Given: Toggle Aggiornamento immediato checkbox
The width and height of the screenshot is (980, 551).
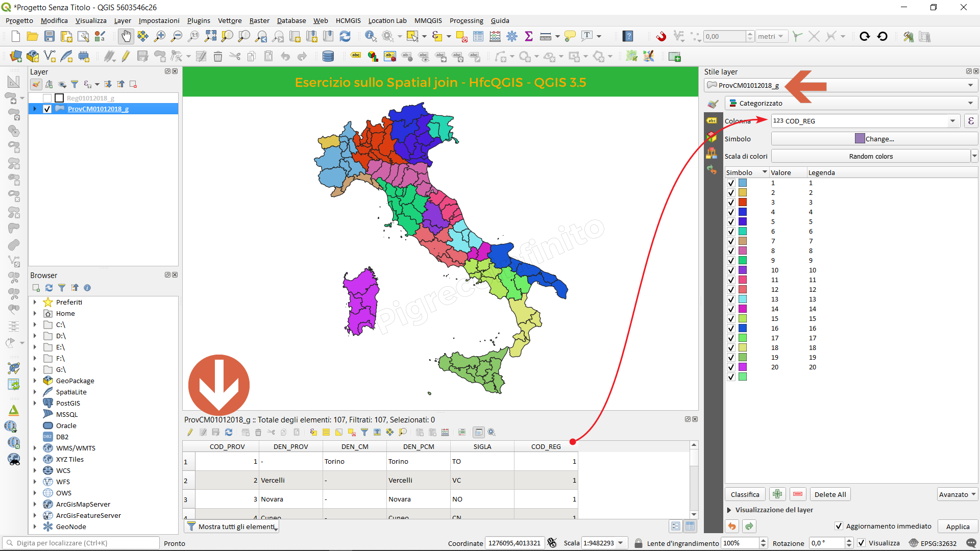Looking at the screenshot, I should [839, 526].
